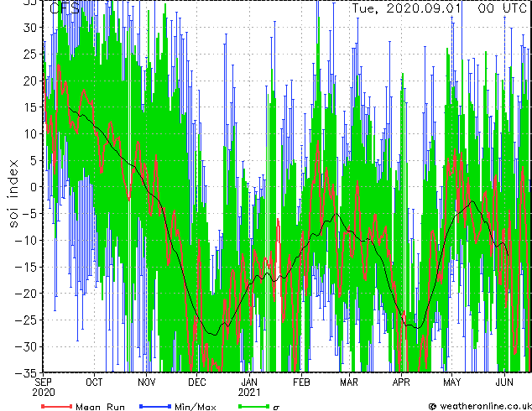
Task: Click the y-axis value 20
Action: [30, 81]
